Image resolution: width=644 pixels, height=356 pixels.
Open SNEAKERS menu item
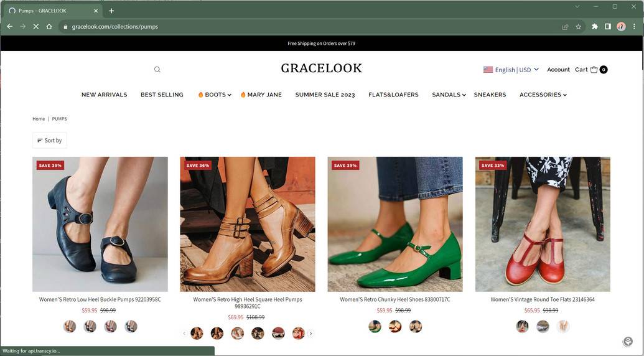pyautogui.click(x=490, y=95)
